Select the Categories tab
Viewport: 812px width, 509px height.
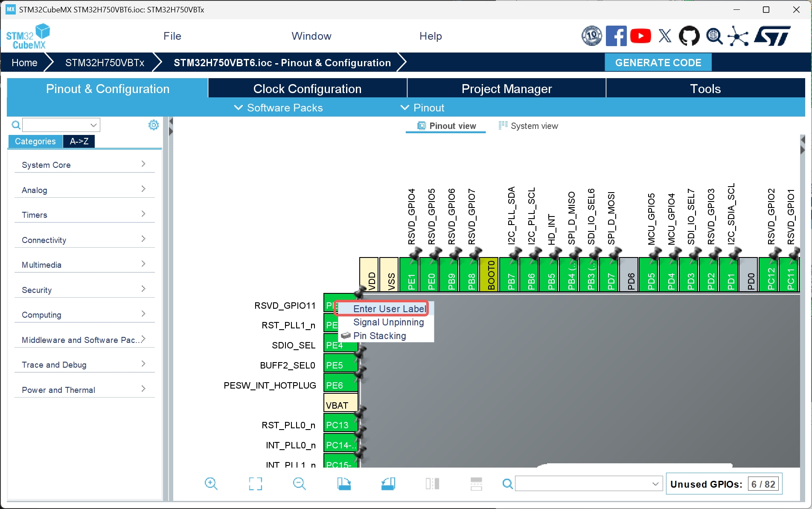[35, 141]
